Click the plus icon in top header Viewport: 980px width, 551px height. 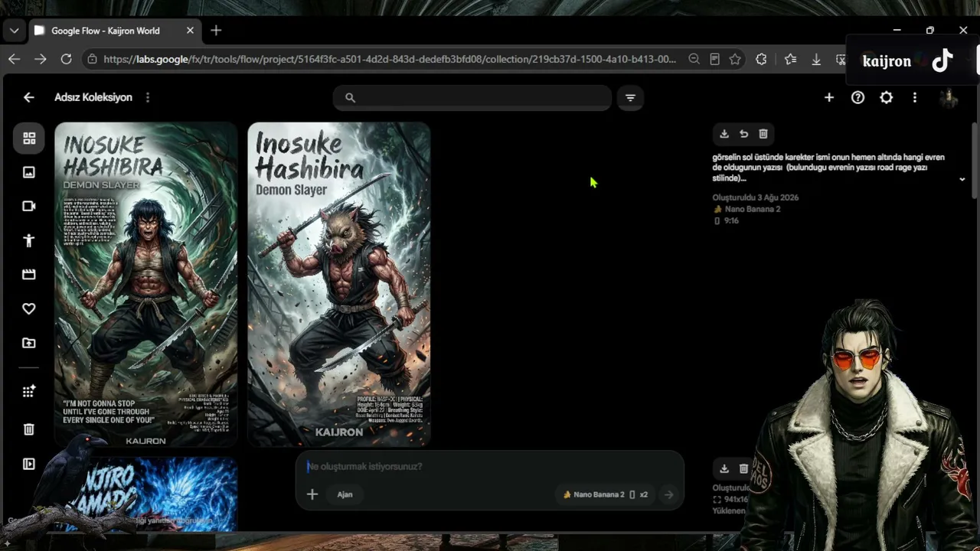(x=829, y=97)
